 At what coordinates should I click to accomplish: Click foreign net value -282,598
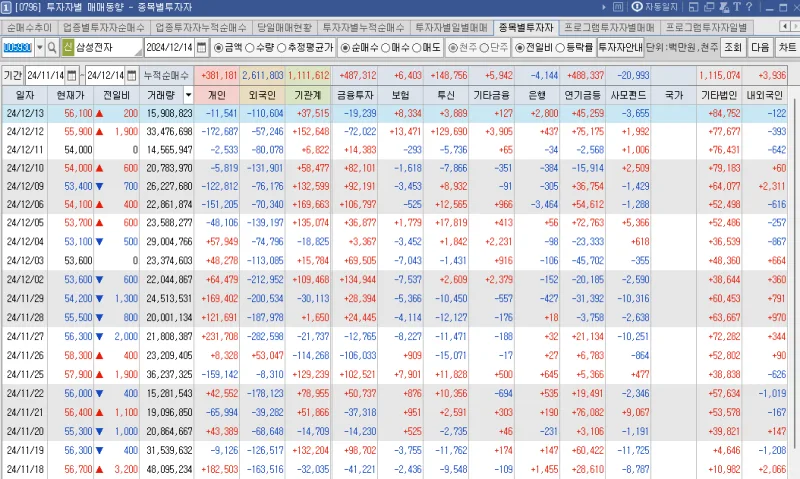pyautogui.click(x=265, y=337)
